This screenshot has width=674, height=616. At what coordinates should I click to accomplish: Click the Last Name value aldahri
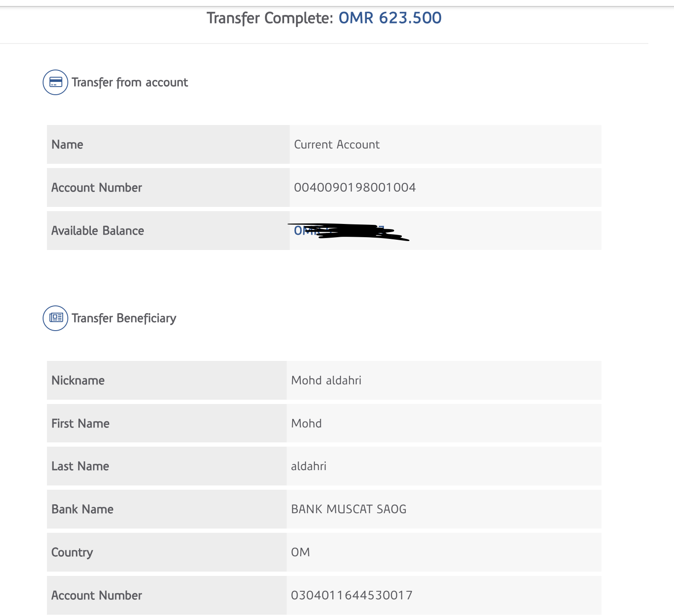[x=308, y=466]
